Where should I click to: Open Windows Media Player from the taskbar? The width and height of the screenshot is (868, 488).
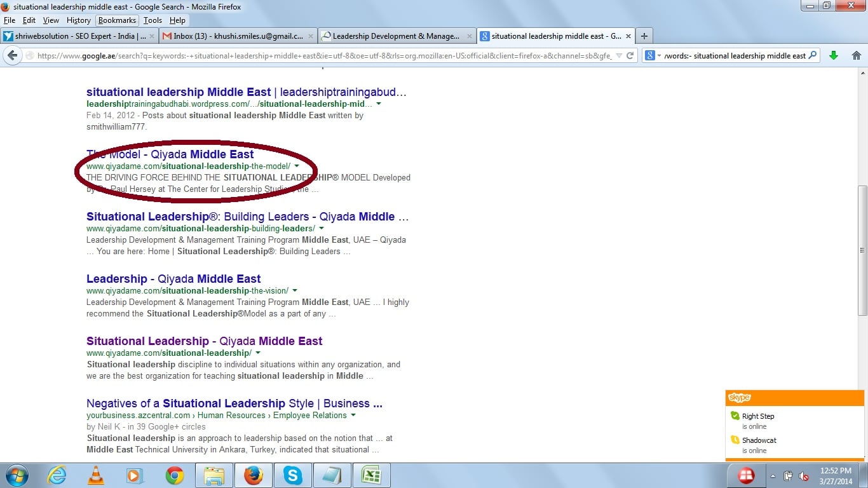click(x=135, y=475)
